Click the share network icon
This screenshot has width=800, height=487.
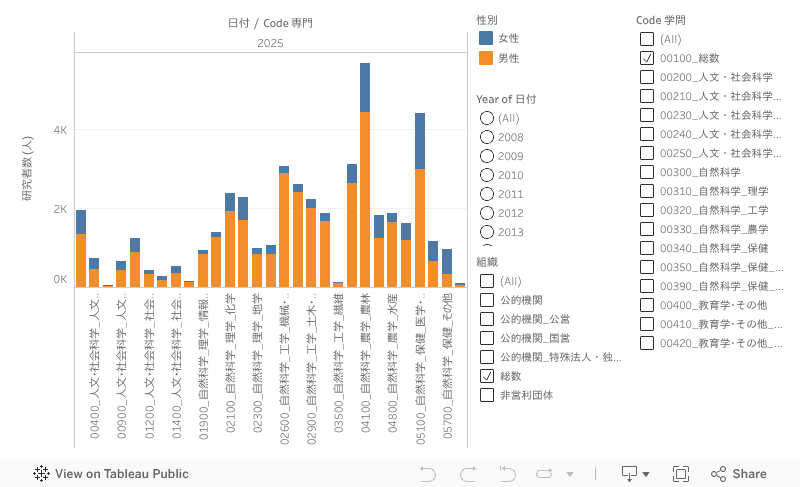pyautogui.click(x=718, y=474)
